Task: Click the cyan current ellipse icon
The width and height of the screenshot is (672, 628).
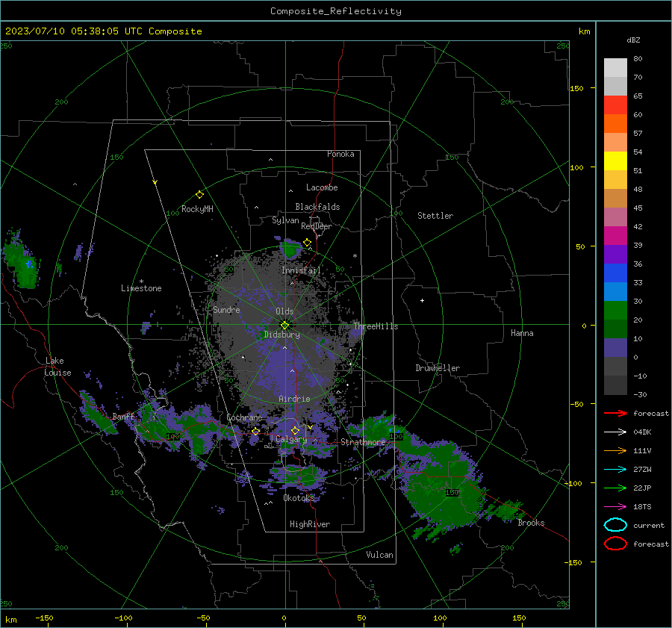Action: [x=615, y=525]
